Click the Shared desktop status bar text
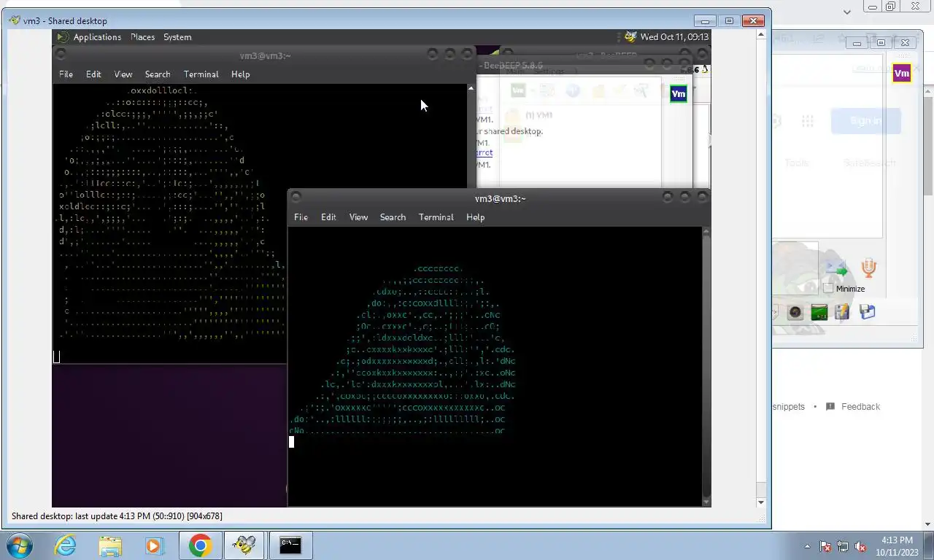Screen dimensions: 934x560 click(117, 516)
